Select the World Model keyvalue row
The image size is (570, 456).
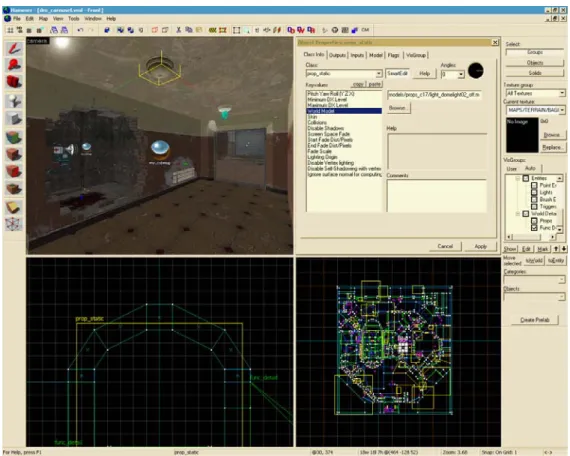pyautogui.click(x=344, y=111)
